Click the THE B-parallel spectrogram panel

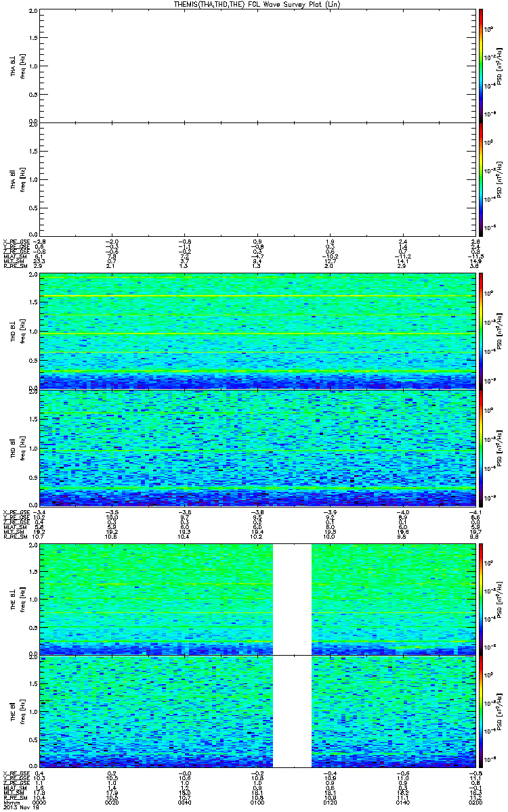tap(257, 711)
